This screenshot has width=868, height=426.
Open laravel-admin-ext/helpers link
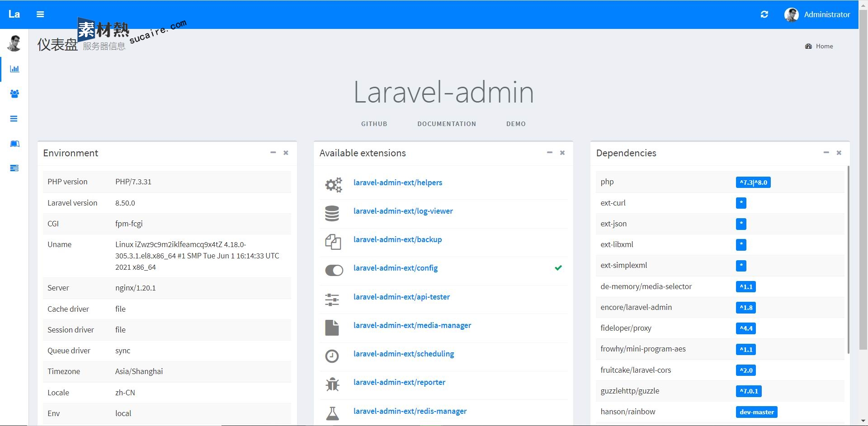(398, 183)
